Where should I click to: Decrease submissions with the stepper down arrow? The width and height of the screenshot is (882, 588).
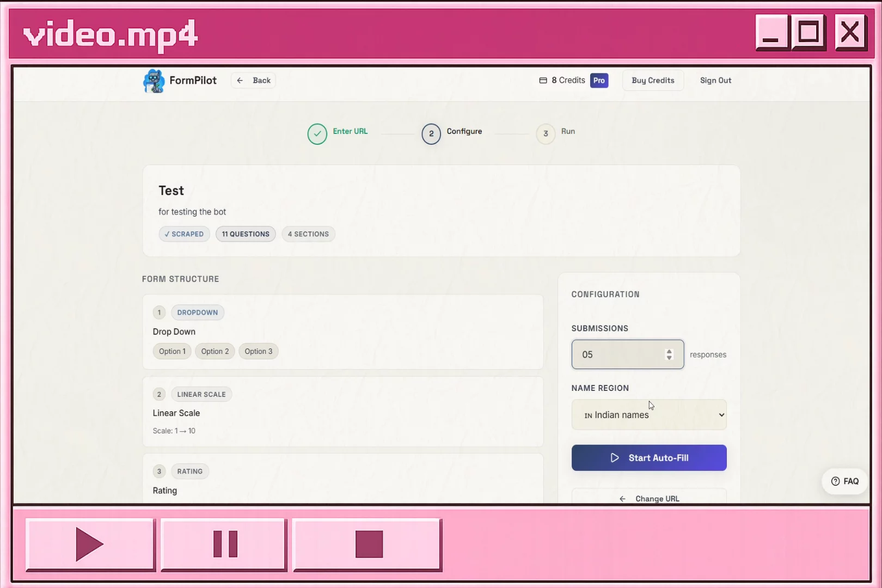point(669,358)
